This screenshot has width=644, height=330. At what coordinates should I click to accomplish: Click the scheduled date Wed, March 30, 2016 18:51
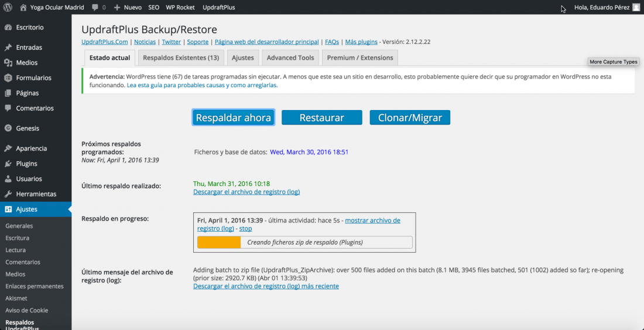pos(309,152)
